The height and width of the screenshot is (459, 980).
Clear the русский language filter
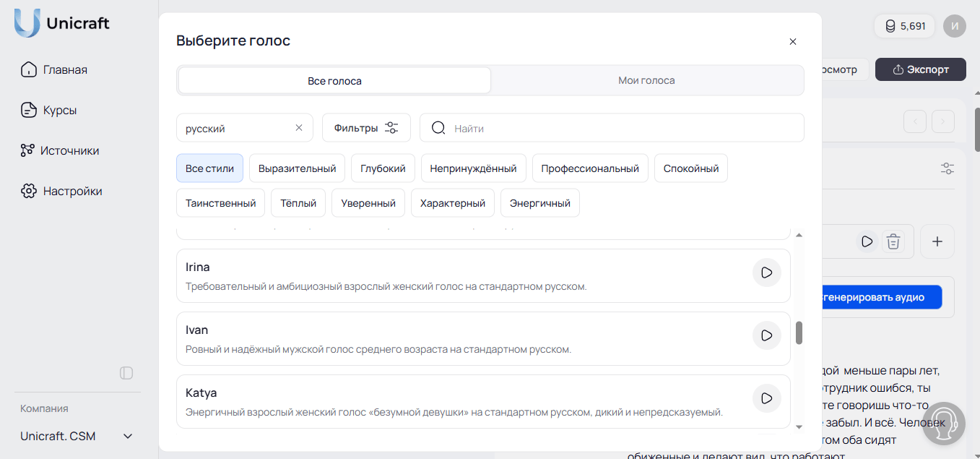click(x=299, y=127)
